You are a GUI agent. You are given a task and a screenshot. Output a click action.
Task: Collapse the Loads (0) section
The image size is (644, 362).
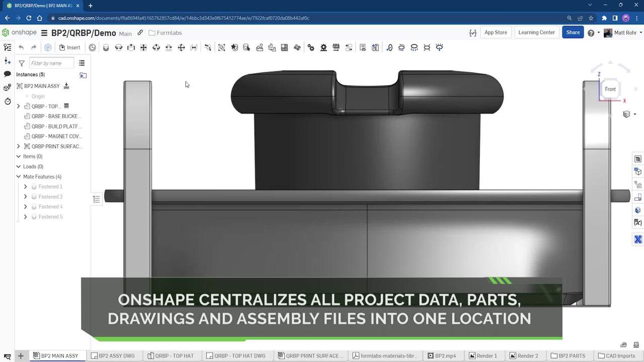[x=19, y=166]
